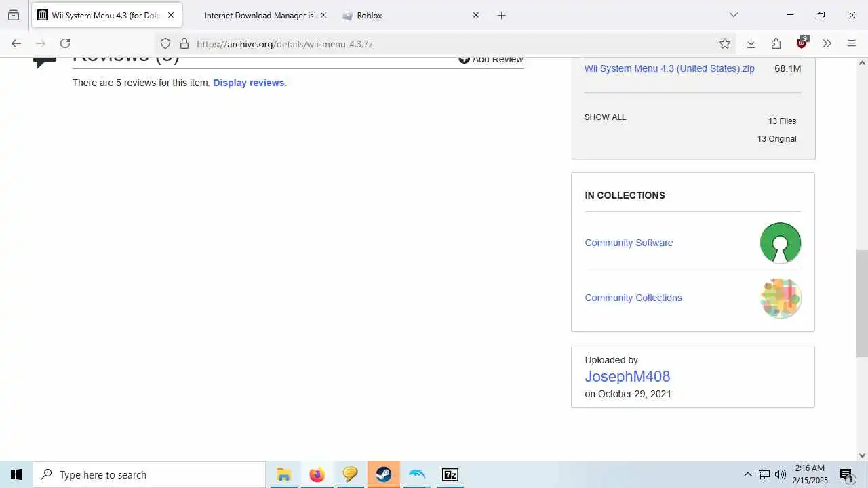
Task: Click the 68.1M file size text
Action: [787, 68]
